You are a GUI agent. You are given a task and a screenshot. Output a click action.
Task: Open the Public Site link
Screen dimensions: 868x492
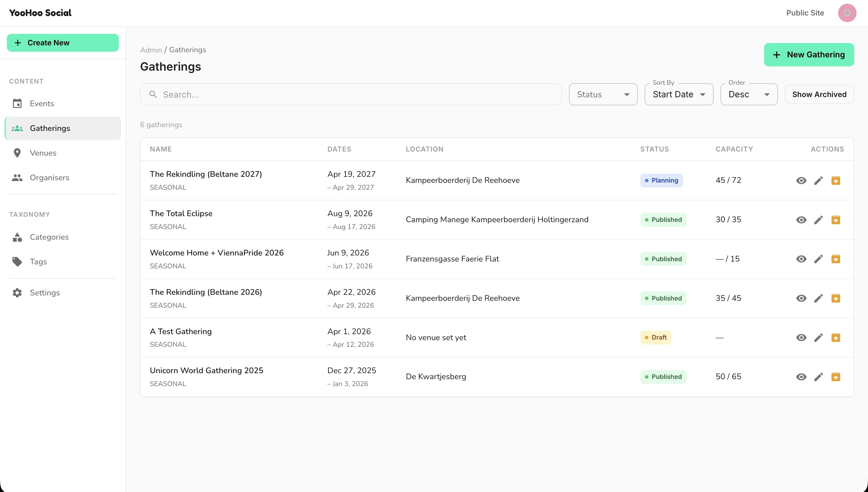(805, 13)
